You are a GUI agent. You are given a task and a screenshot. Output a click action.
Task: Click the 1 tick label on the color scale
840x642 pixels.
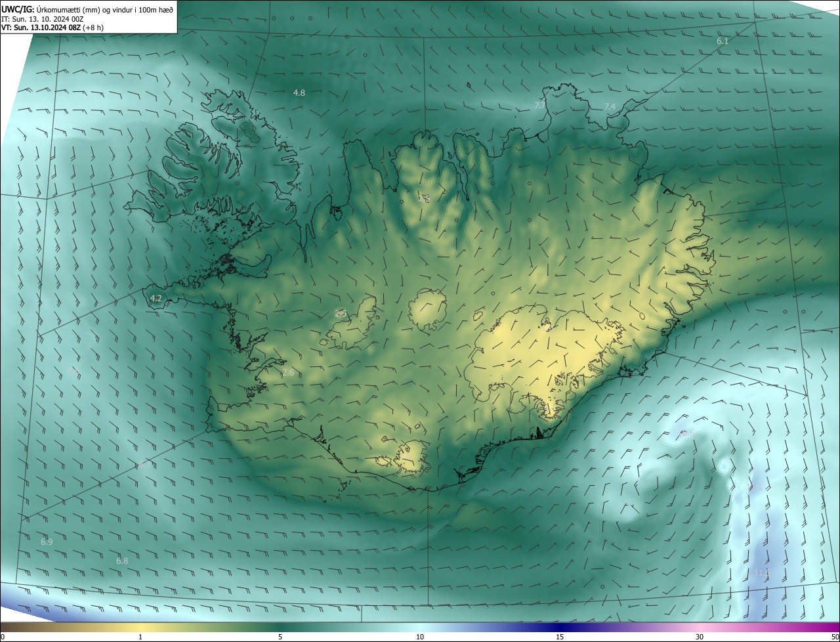[140, 637]
